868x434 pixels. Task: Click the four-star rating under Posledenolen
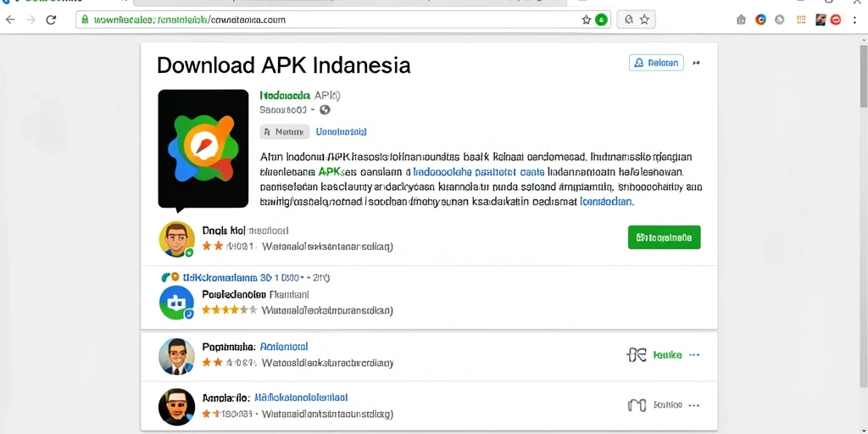pyautogui.click(x=229, y=310)
